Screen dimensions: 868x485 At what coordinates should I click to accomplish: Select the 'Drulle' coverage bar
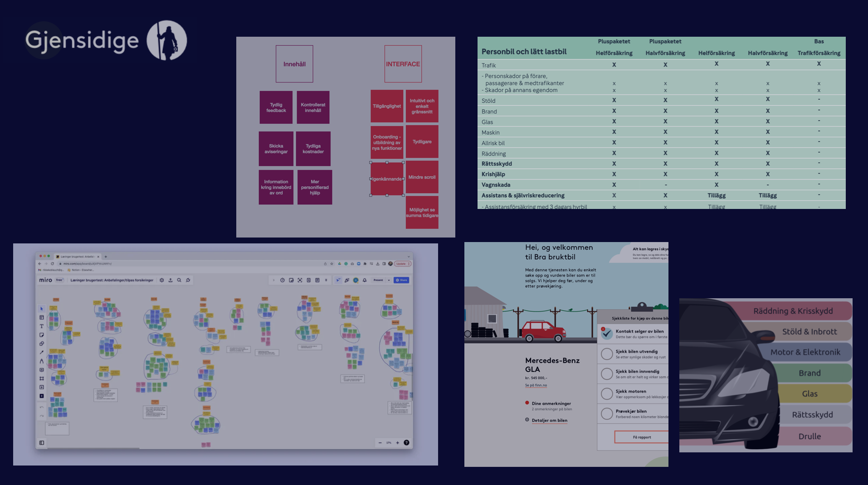[809, 436]
